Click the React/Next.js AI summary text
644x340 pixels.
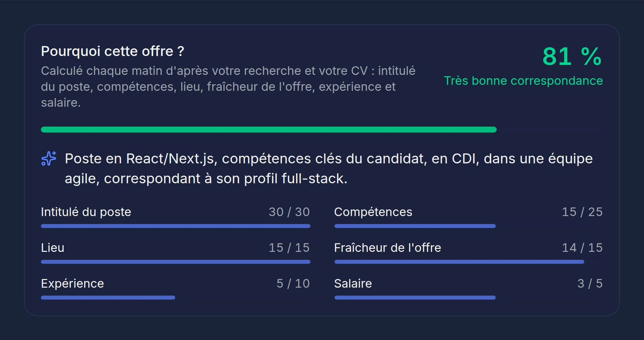pos(328,169)
